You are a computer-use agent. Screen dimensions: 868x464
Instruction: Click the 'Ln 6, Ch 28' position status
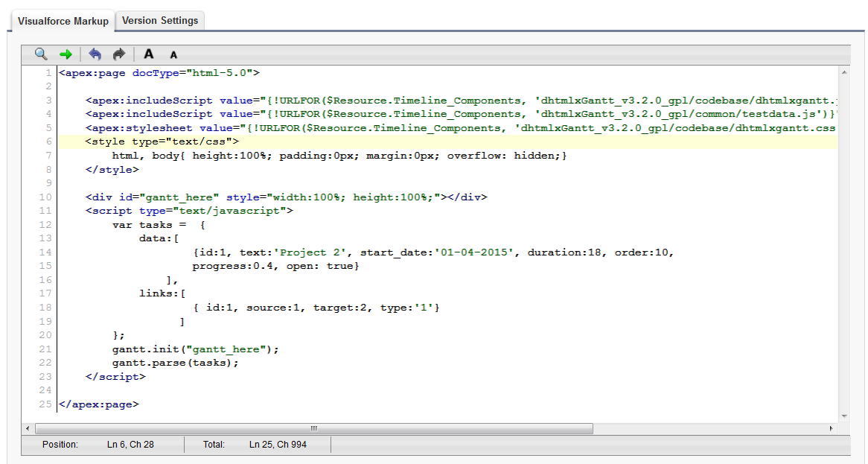pyautogui.click(x=130, y=444)
